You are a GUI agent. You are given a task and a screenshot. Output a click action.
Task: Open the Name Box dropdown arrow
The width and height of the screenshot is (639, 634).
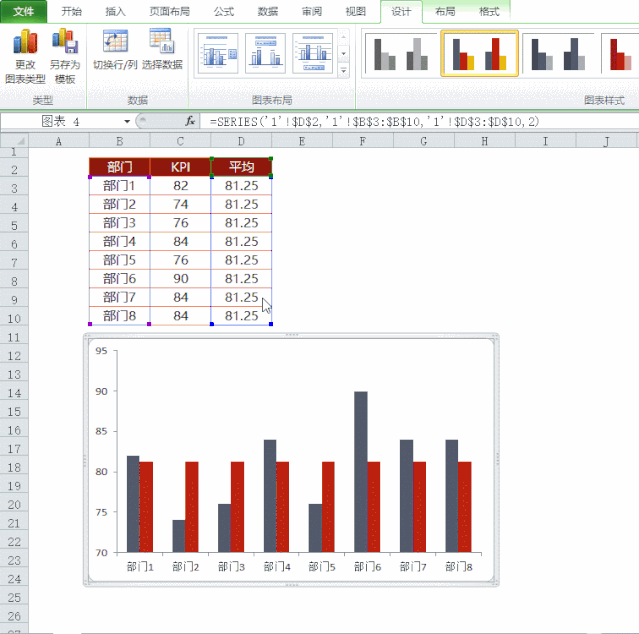tap(127, 121)
